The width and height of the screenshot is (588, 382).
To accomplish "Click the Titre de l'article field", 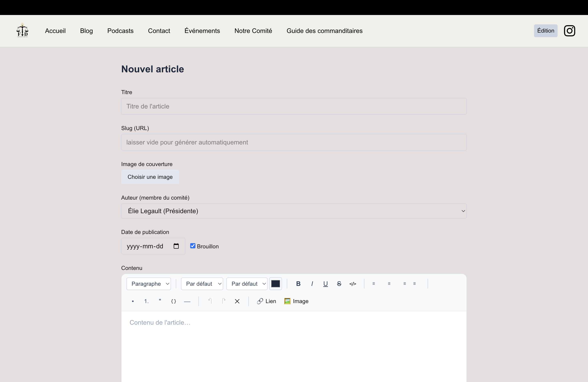I will tap(294, 106).
